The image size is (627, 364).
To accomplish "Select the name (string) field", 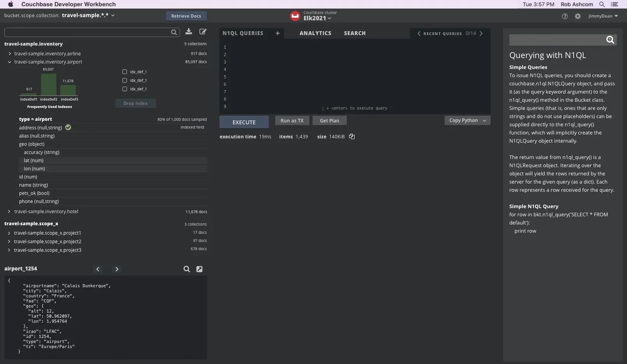I will [x=34, y=185].
